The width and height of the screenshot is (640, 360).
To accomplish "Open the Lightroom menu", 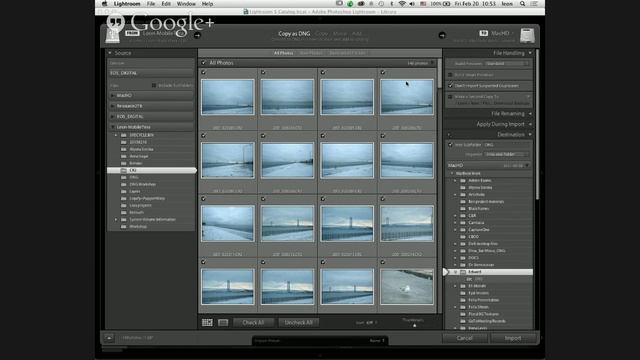I will coord(127,4).
